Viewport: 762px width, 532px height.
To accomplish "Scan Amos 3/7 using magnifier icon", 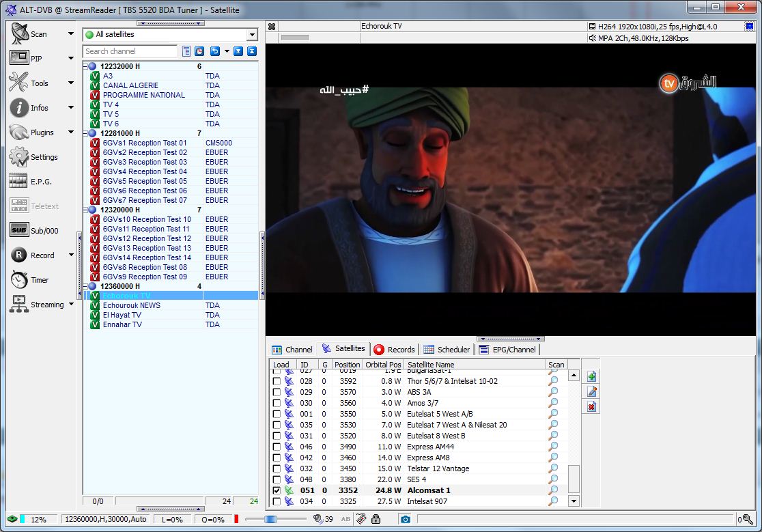I will pos(553,403).
